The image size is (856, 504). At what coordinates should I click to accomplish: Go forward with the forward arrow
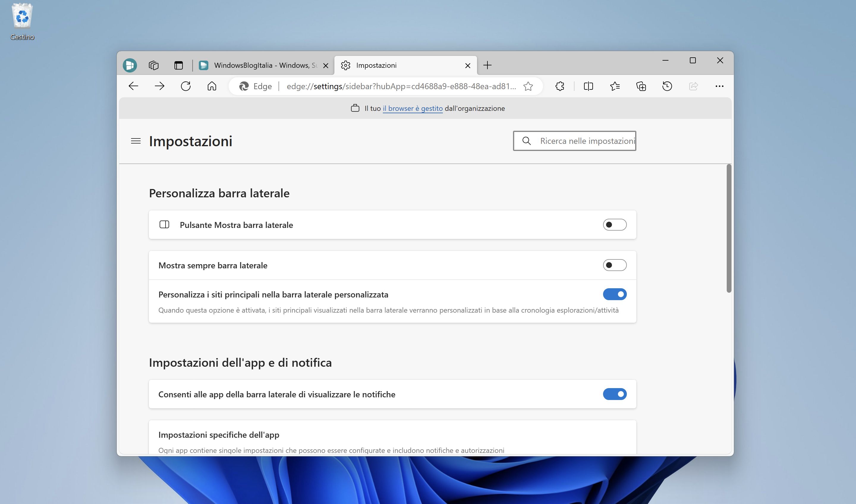tap(159, 86)
